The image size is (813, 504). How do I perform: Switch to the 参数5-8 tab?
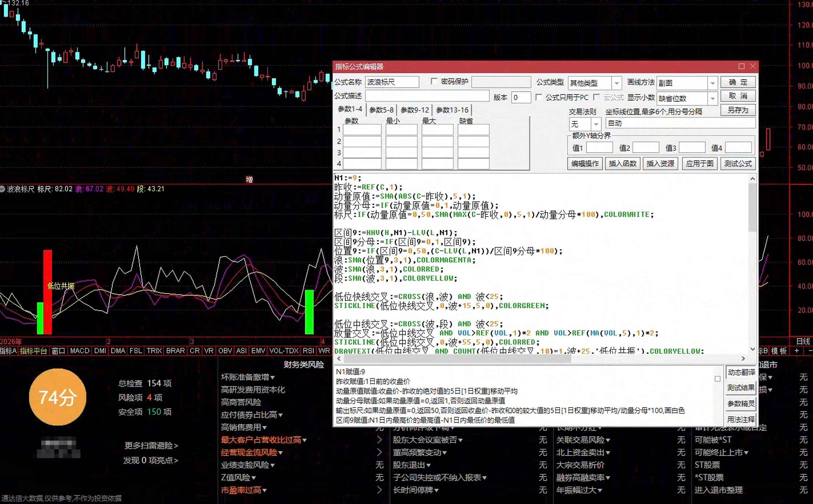[381, 110]
